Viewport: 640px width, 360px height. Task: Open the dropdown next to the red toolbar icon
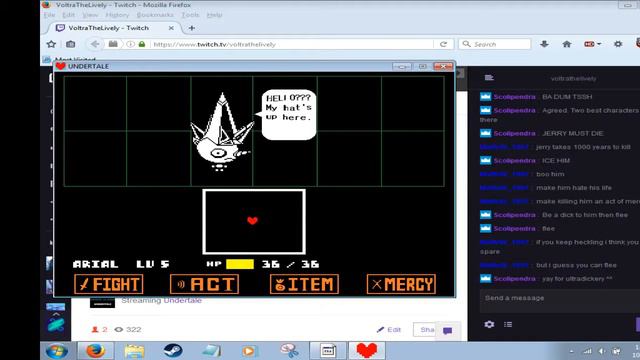pyautogui.click(x=599, y=44)
